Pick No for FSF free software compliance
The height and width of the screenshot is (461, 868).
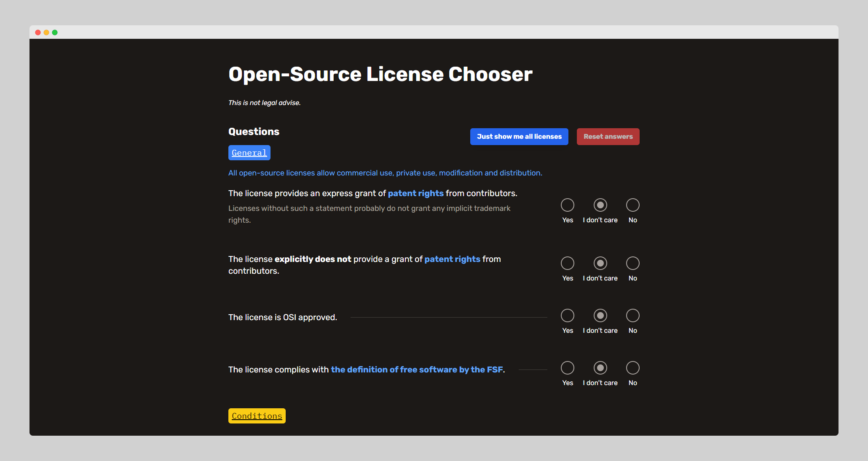pos(633,368)
